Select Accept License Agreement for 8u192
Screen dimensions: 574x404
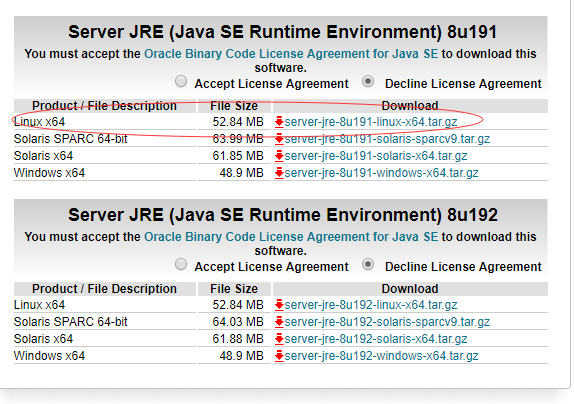click(181, 264)
